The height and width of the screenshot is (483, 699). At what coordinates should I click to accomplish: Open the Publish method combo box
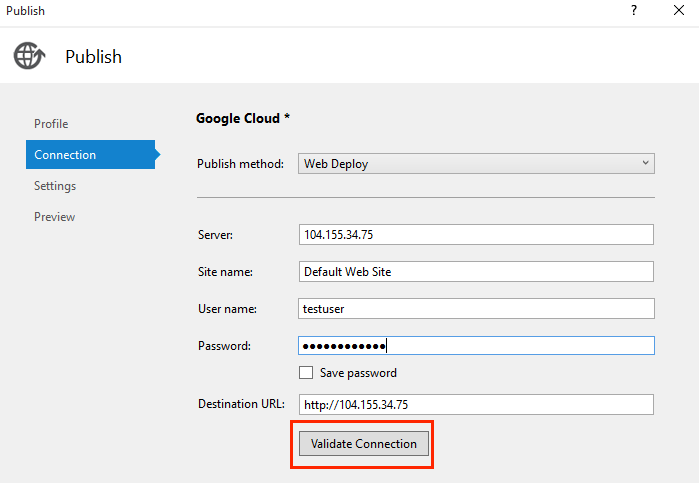coord(476,164)
